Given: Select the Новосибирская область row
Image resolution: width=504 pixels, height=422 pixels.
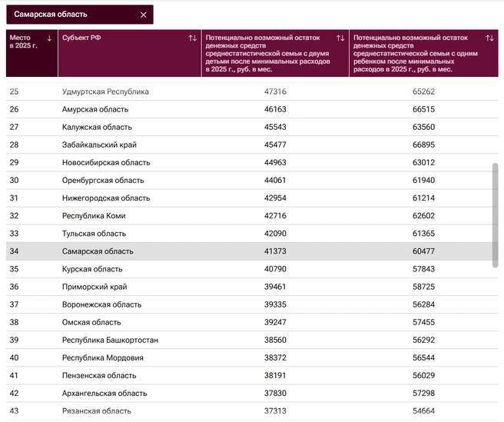Looking at the screenshot, I should pyautogui.click(x=252, y=162).
